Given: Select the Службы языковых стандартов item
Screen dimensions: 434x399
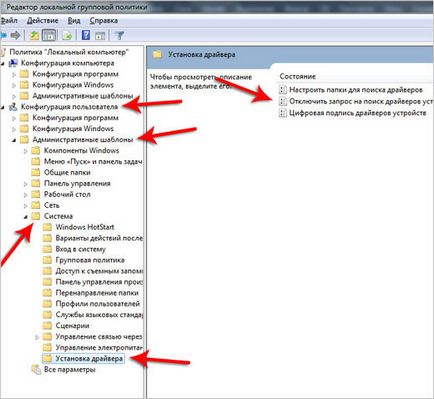Looking at the screenshot, I should click(x=99, y=315).
